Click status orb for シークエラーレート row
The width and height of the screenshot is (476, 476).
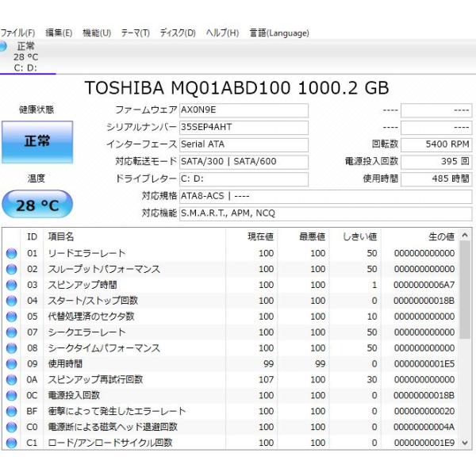11,332
